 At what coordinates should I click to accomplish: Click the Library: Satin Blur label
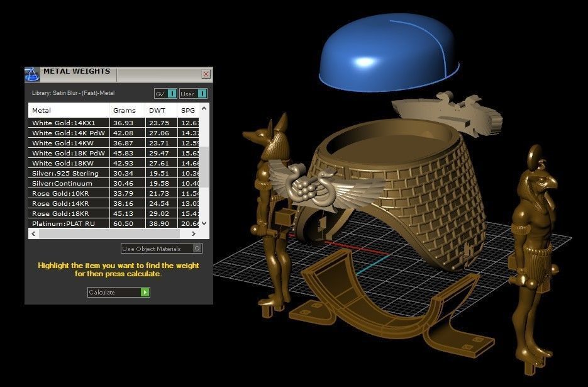tap(73, 93)
